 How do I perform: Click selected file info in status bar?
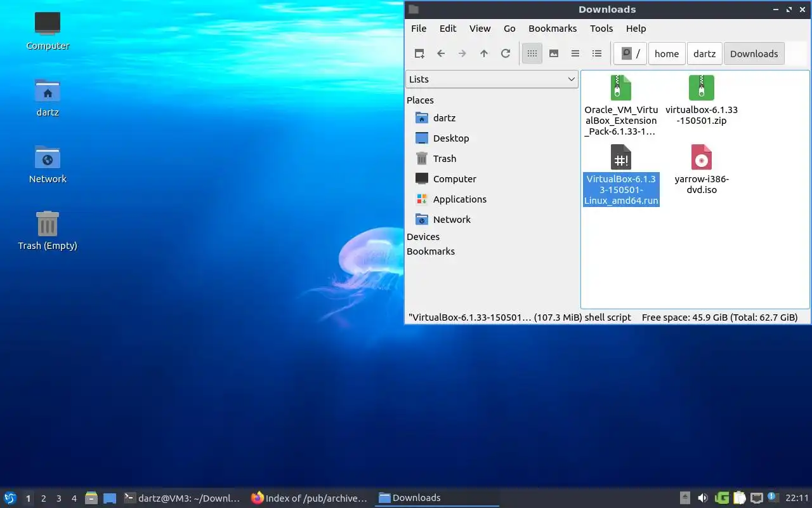tap(520, 317)
